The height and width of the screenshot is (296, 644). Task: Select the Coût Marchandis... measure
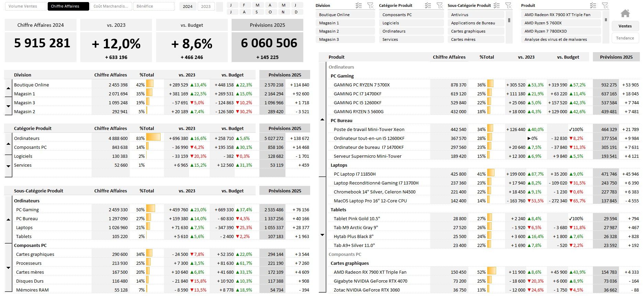click(111, 6)
